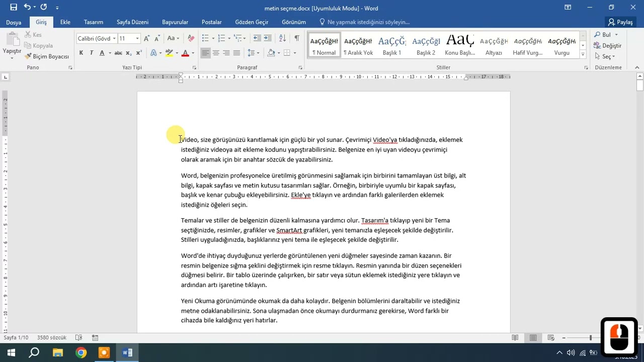Click the spelling check icon in status bar
644x362 pixels.
tap(78, 338)
